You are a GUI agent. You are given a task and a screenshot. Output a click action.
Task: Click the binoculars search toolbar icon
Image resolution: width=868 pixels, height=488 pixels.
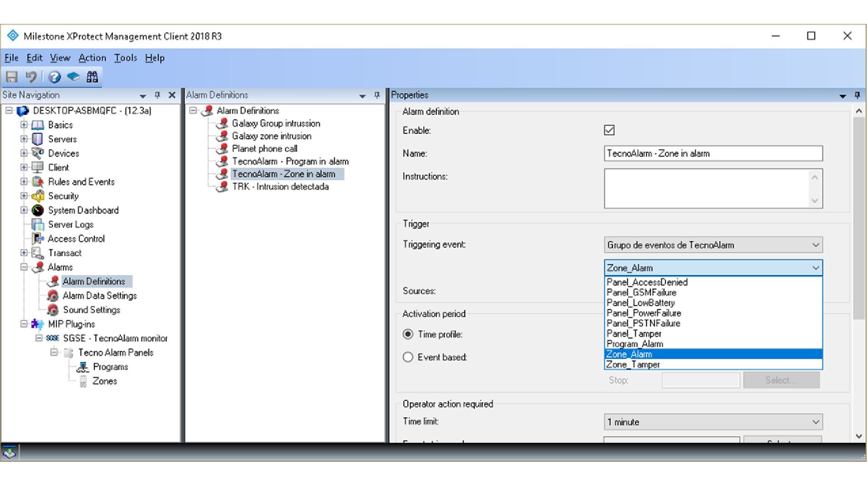pyautogui.click(x=92, y=77)
